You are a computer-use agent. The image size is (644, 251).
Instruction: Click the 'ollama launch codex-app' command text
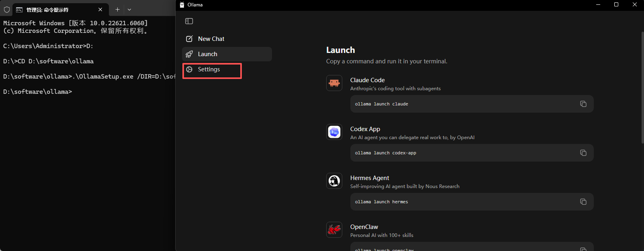click(386, 153)
